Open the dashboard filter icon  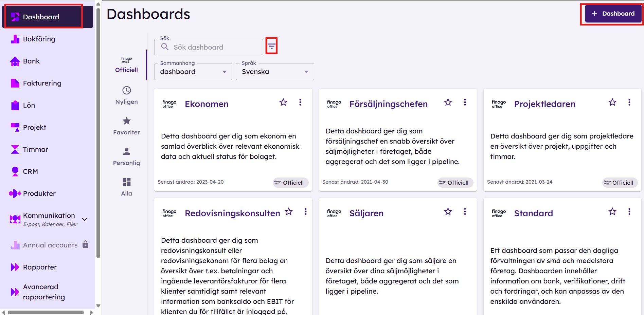[x=271, y=46]
